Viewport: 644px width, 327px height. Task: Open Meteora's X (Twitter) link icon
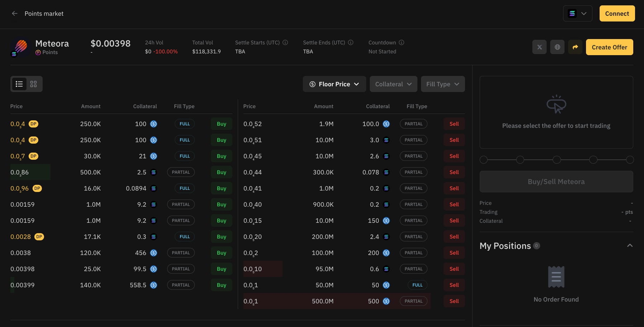[x=539, y=47]
